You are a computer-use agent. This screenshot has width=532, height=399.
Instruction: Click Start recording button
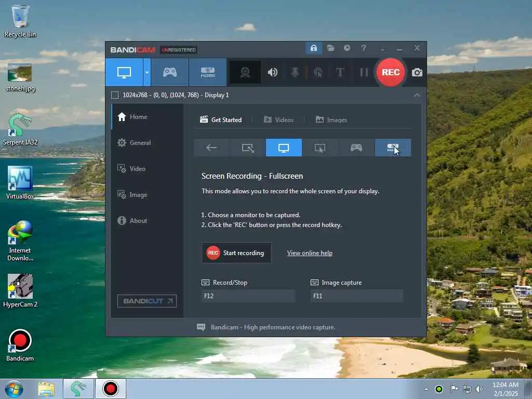(x=236, y=253)
